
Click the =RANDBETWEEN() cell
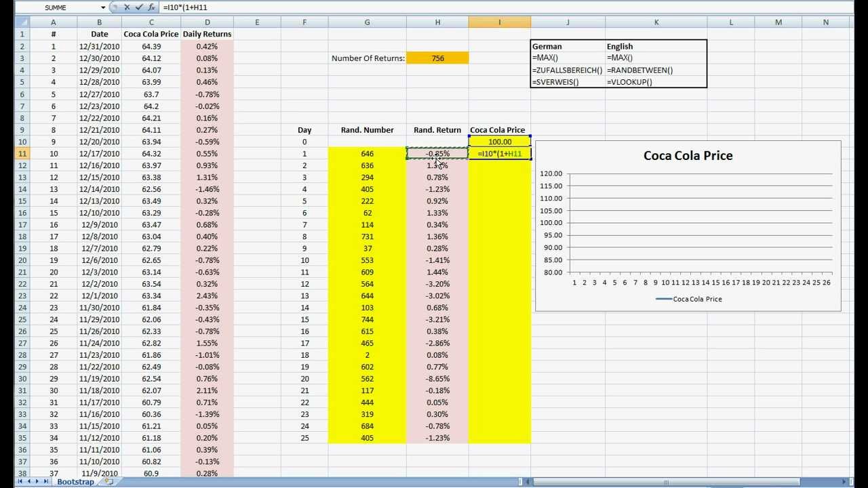point(656,70)
